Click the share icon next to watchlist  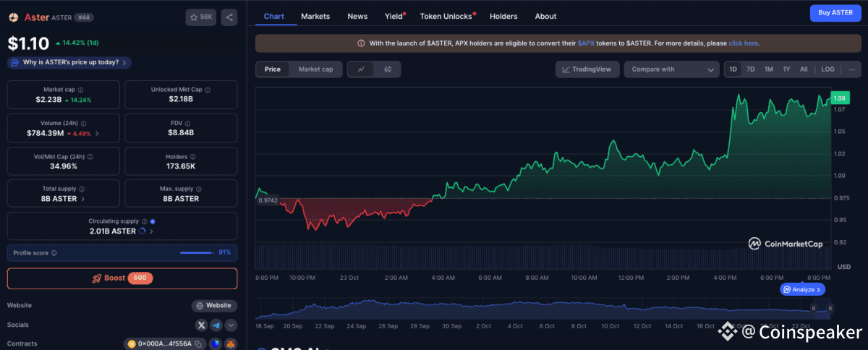pos(229,17)
